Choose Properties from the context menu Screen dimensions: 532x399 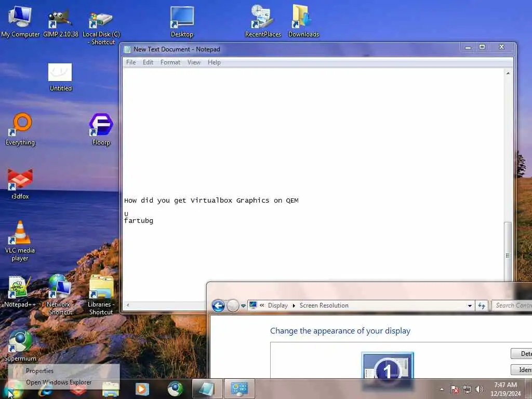coord(64,371)
